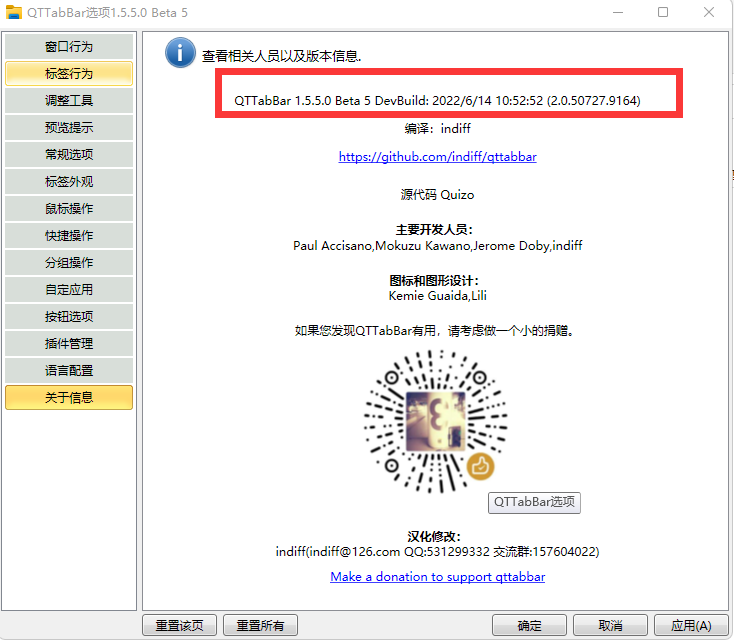The height and width of the screenshot is (640, 734).
Task: Open the 按钮选项 category
Action: [69, 316]
